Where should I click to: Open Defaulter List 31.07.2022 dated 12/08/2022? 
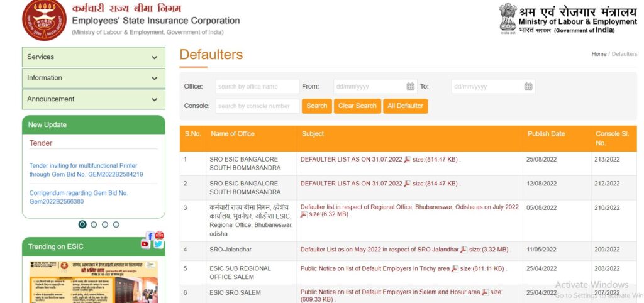351,184
